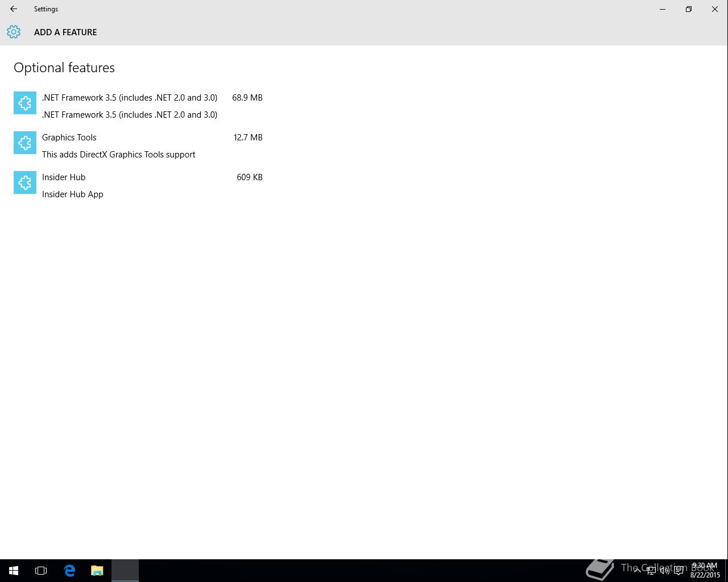Screen dimensions: 728x582
Task: Open File Explorer from the taskbar
Action: coord(97,571)
